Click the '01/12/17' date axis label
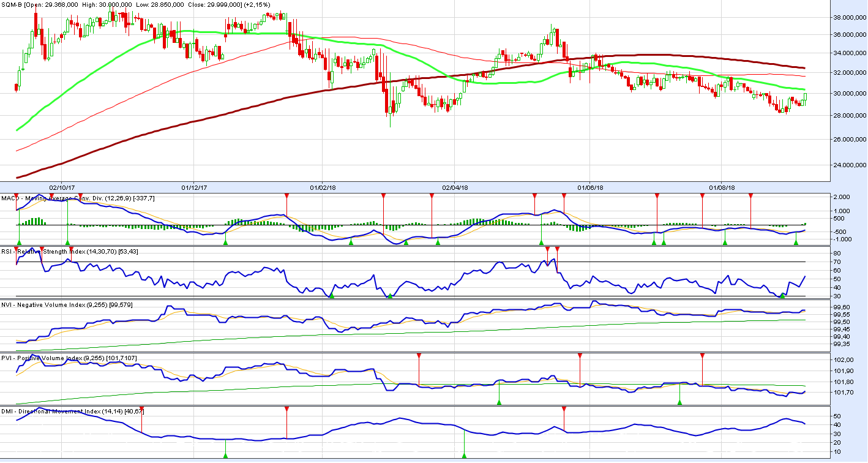The height and width of the screenshot is (463, 868). pyautogui.click(x=193, y=187)
